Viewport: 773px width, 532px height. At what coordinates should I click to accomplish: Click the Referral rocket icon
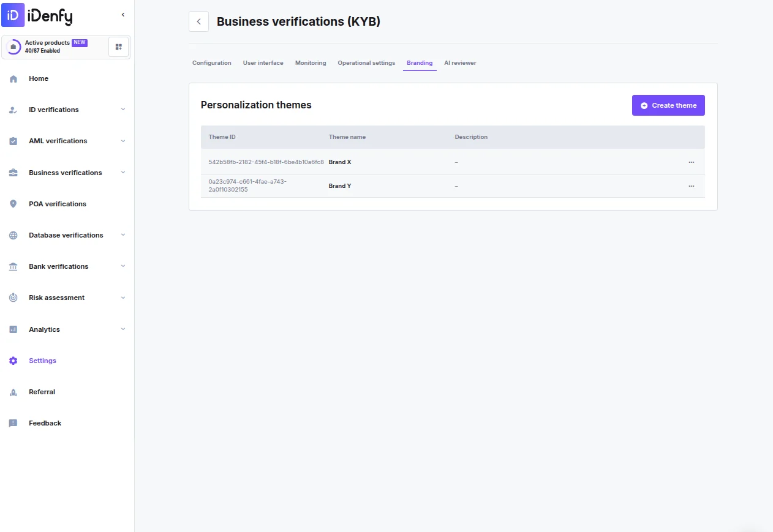coord(13,392)
